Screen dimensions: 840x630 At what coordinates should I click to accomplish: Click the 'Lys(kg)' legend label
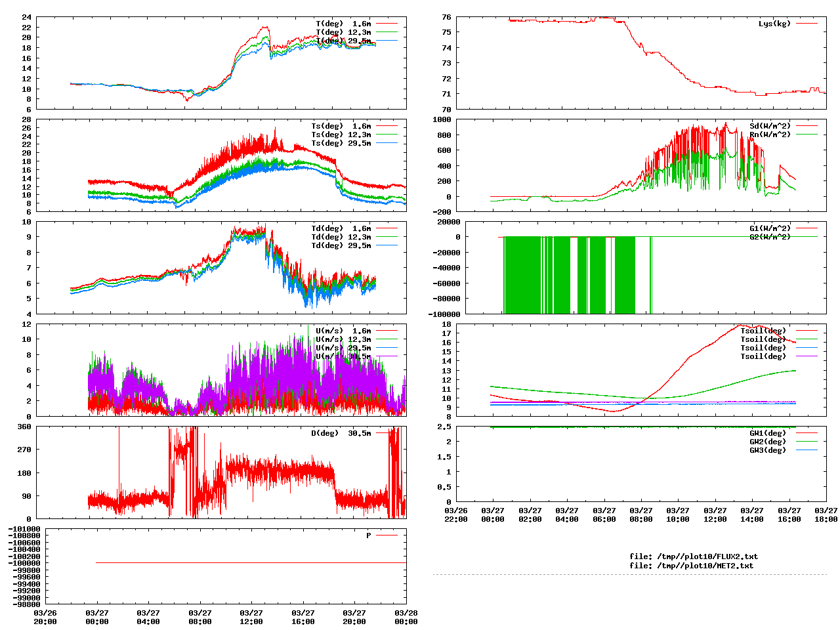click(774, 24)
